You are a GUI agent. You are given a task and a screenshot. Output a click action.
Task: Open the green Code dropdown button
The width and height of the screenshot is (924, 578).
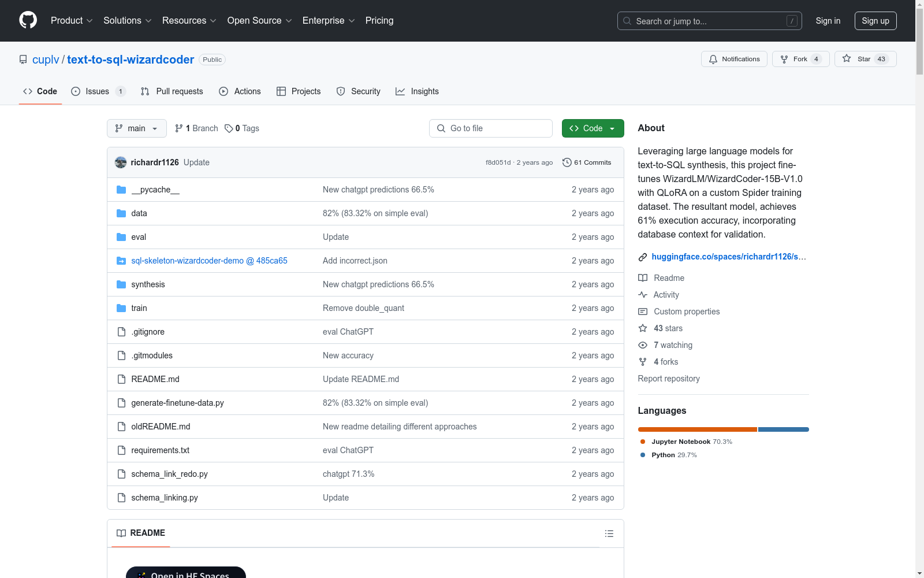pyautogui.click(x=593, y=128)
